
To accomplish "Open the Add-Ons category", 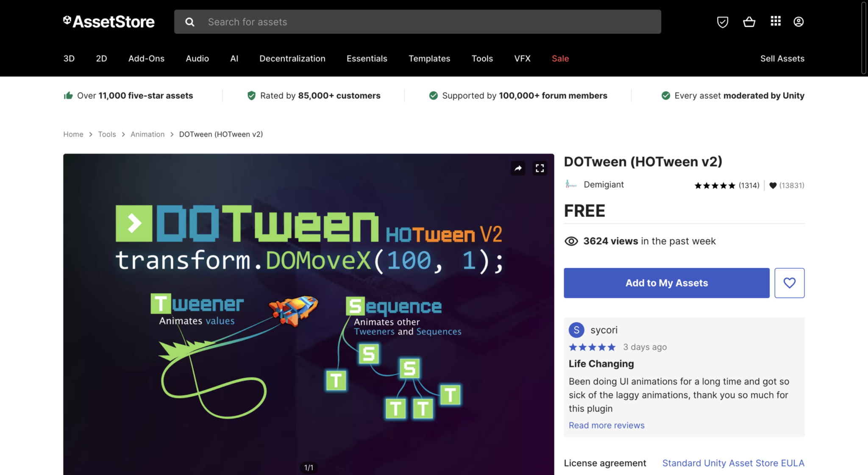I will click(x=146, y=58).
